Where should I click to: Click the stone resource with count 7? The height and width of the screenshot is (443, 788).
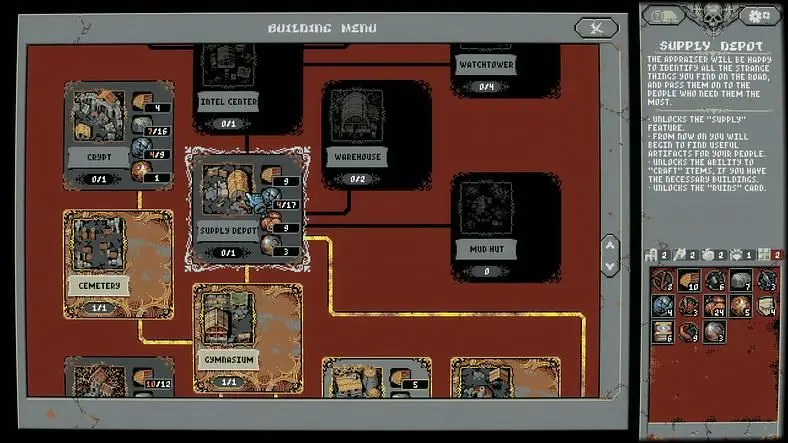pos(741,280)
